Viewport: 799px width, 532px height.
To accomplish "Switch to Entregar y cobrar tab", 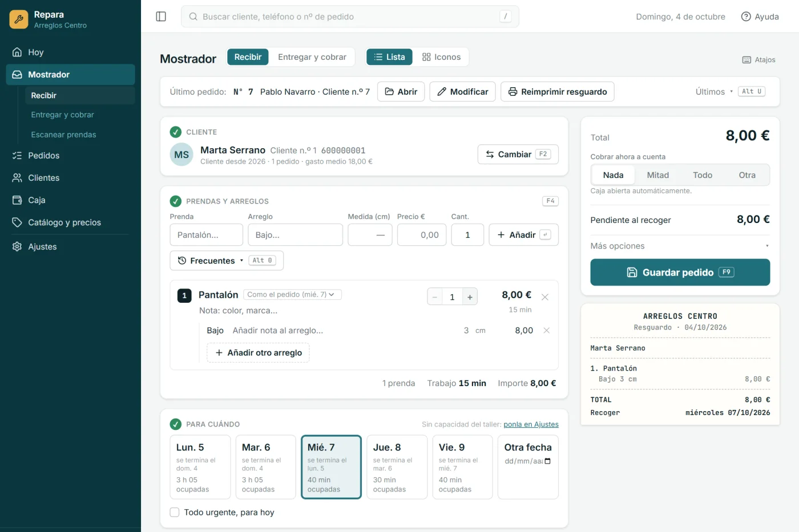I will click(x=312, y=57).
